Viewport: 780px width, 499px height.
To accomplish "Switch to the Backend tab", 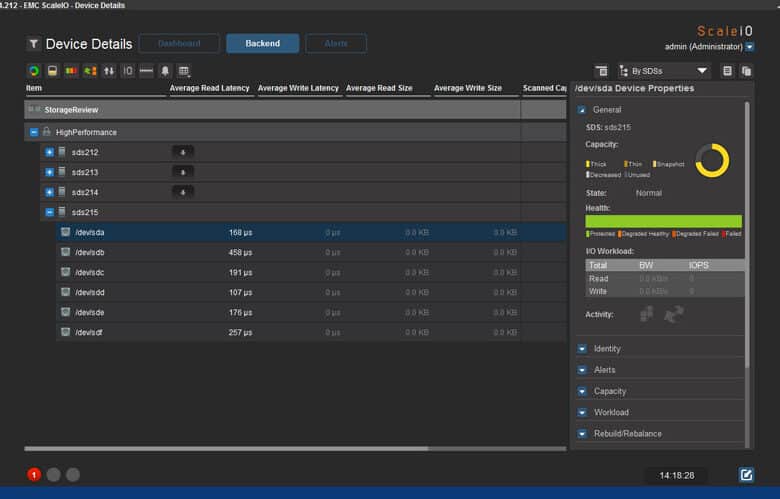I will click(263, 43).
